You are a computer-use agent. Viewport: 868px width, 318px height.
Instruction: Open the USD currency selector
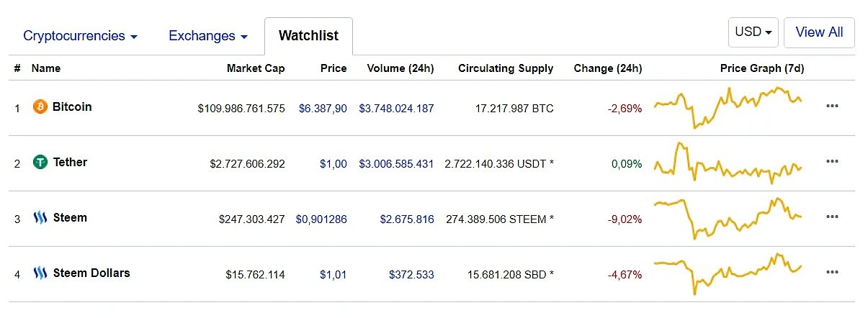(x=753, y=32)
